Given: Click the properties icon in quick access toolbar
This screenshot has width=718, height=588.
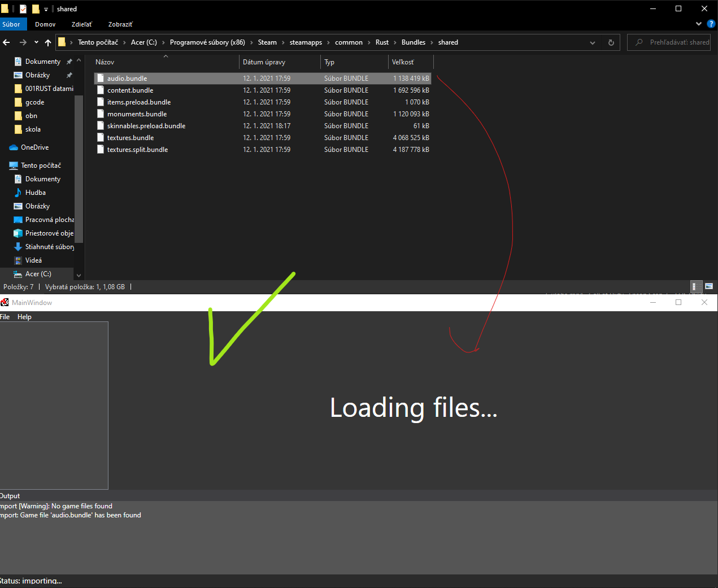Looking at the screenshot, I should click(23, 8).
